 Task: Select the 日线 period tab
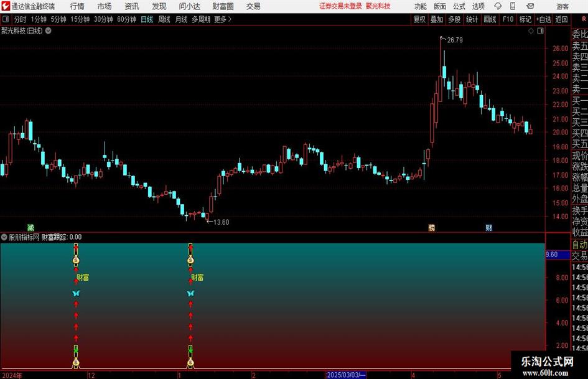pos(147,19)
